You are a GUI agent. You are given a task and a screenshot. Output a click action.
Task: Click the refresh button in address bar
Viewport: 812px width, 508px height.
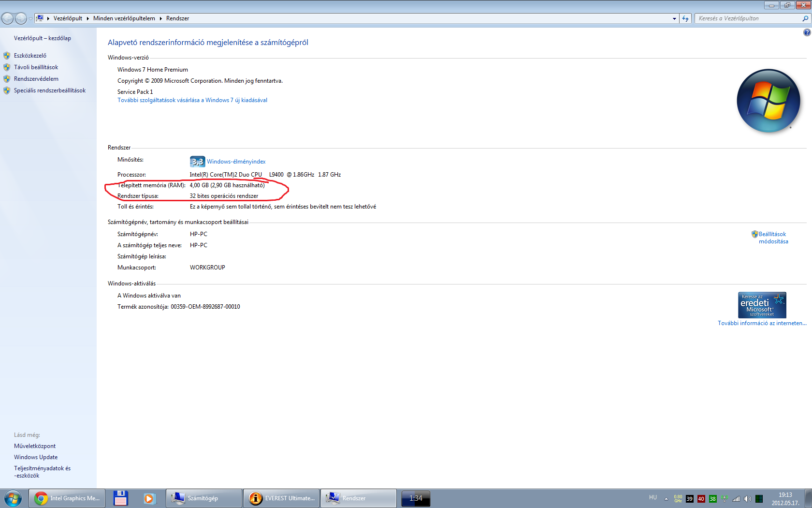click(x=685, y=18)
